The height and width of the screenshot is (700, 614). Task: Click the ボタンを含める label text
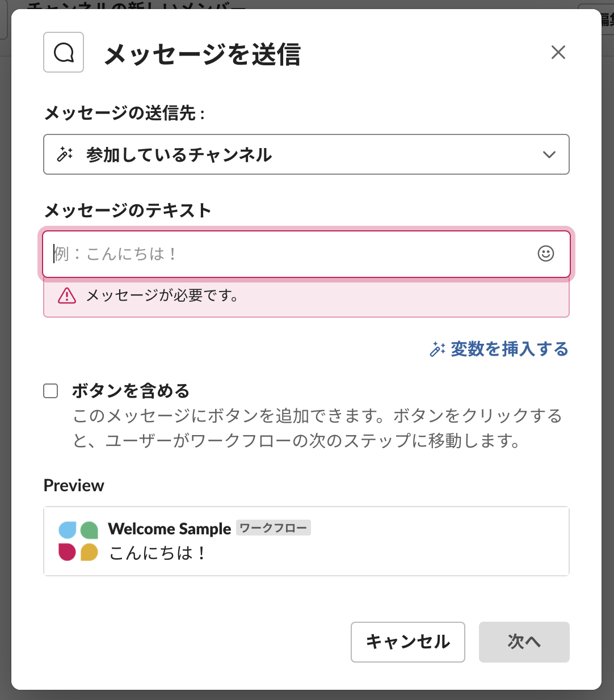point(131,391)
